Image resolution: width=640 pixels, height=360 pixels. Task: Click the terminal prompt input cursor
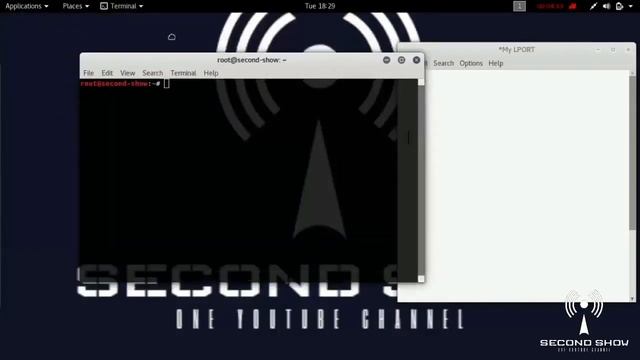(167, 84)
